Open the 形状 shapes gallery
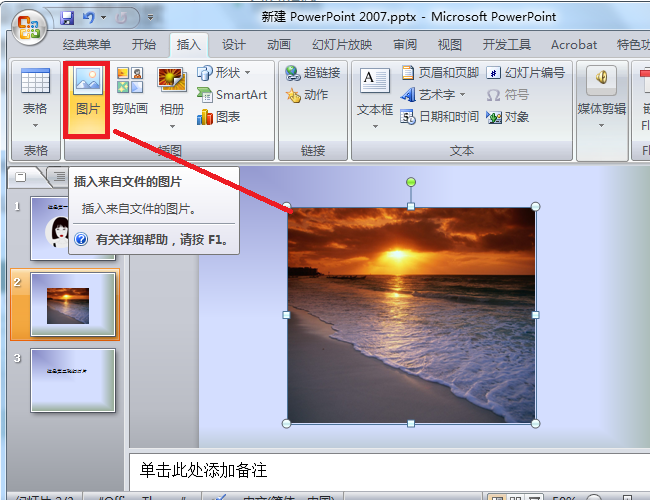 (224, 73)
